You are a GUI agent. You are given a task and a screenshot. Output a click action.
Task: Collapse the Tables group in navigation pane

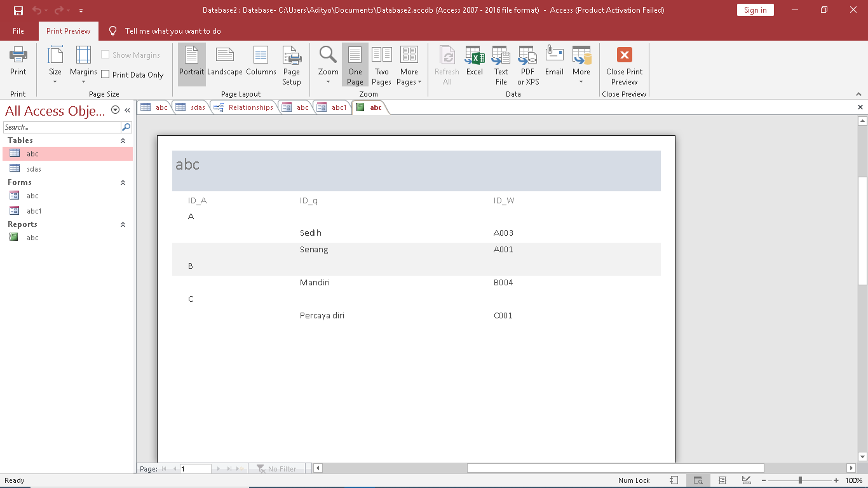click(x=123, y=140)
